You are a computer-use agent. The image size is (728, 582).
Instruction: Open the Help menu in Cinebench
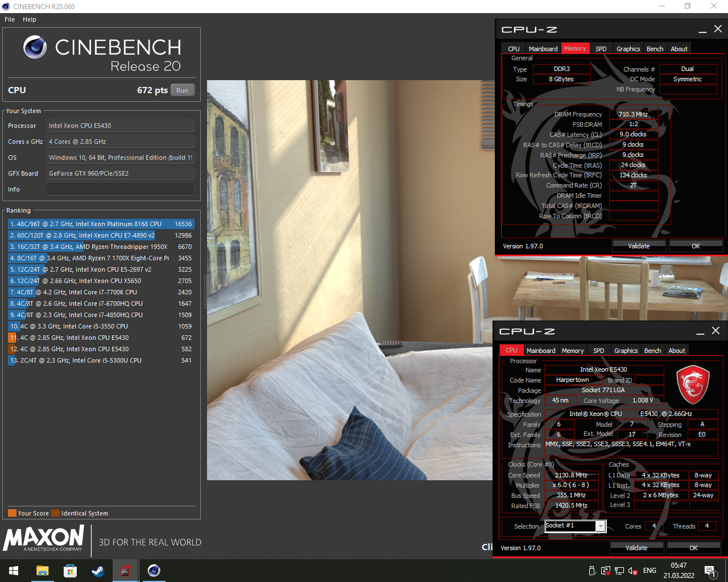[x=30, y=19]
